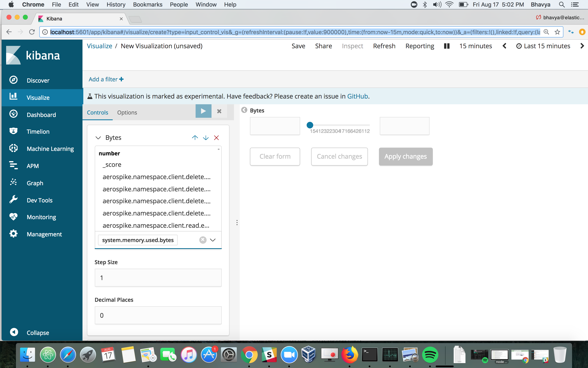Open the Reporting menu
Image resolution: width=588 pixels, height=368 pixels.
coord(420,46)
